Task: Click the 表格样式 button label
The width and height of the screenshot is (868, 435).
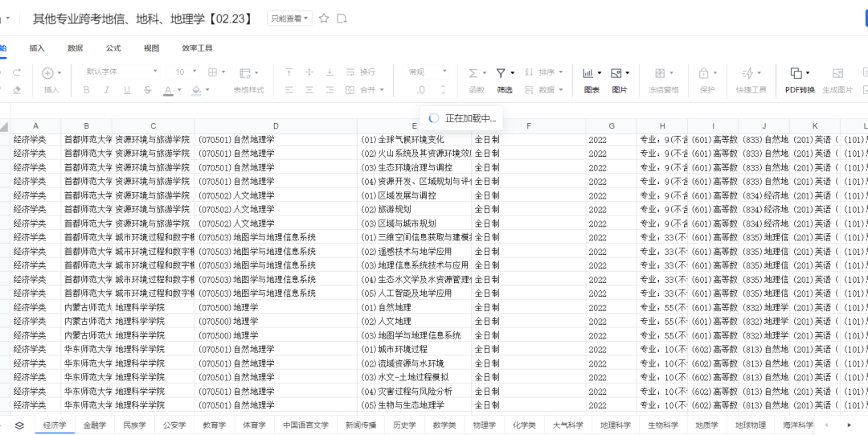Action: pos(248,90)
